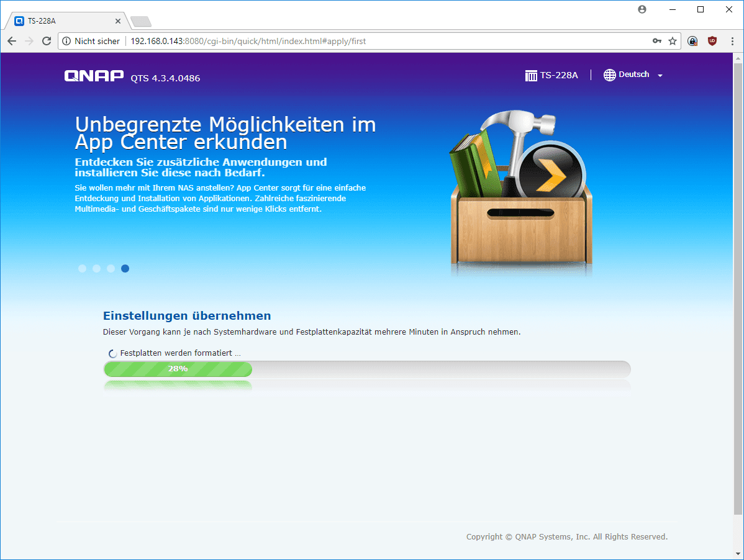Select the third carousel dot
744x560 pixels.
111,268
